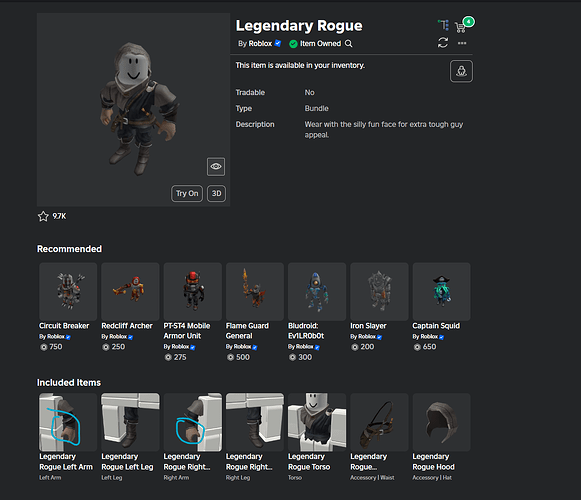Open Legendary Rogue Right Leg thumbnail
This screenshot has height=500, width=581.
tap(255, 422)
